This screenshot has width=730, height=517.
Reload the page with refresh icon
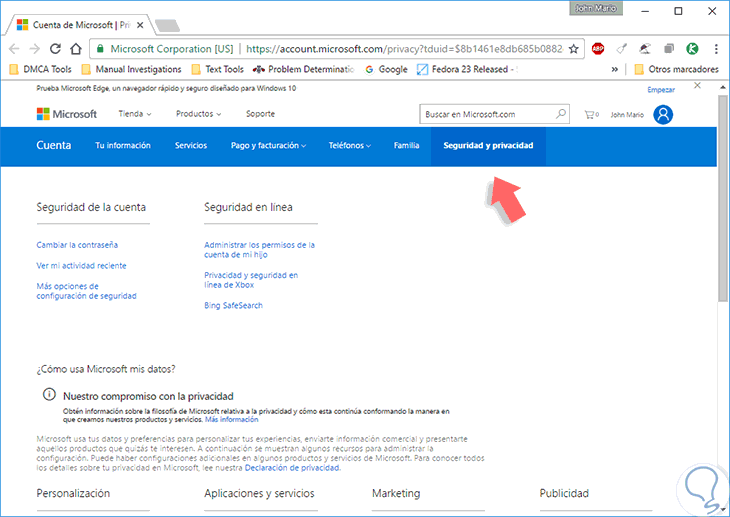click(x=55, y=48)
